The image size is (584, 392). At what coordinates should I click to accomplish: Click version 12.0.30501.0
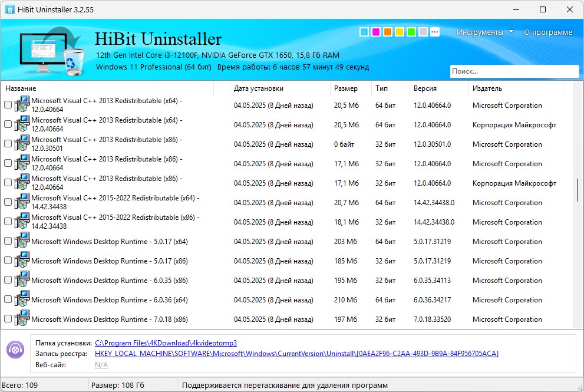432,144
